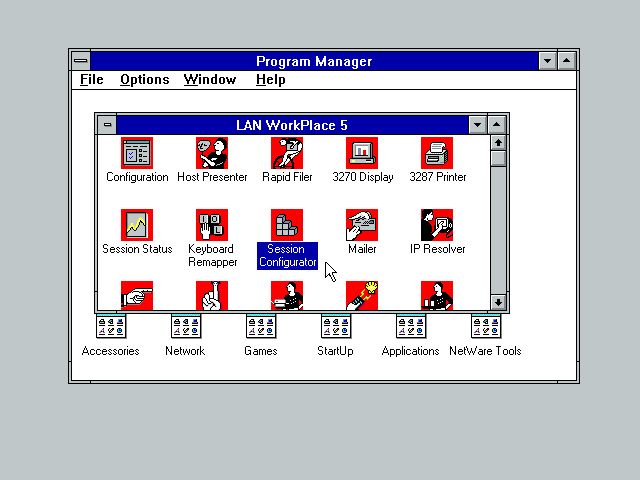640x480 pixels.
Task: Click the Session Configurator blocks icon
Action: click(x=287, y=225)
